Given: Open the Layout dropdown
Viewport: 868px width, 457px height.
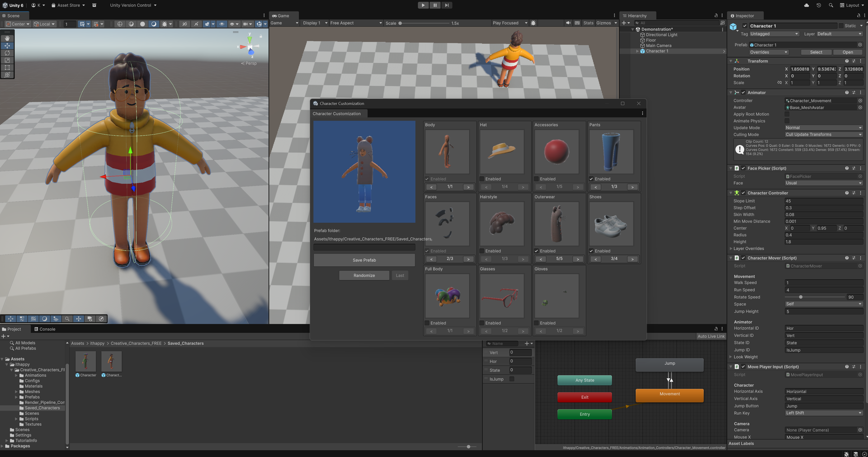Looking at the screenshot, I should click(x=852, y=5).
